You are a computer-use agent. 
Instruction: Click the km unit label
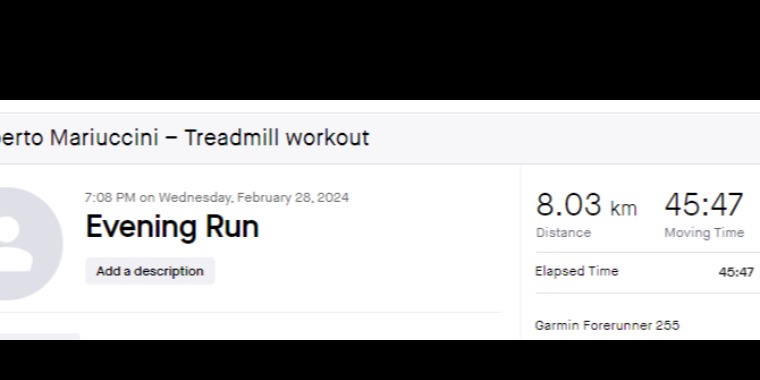pyautogui.click(x=623, y=208)
